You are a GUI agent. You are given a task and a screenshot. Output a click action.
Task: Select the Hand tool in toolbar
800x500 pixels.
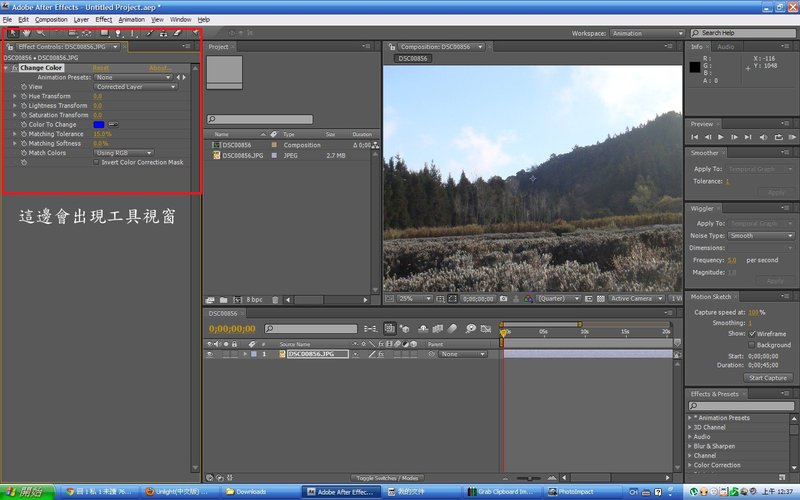[x=26, y=33]
